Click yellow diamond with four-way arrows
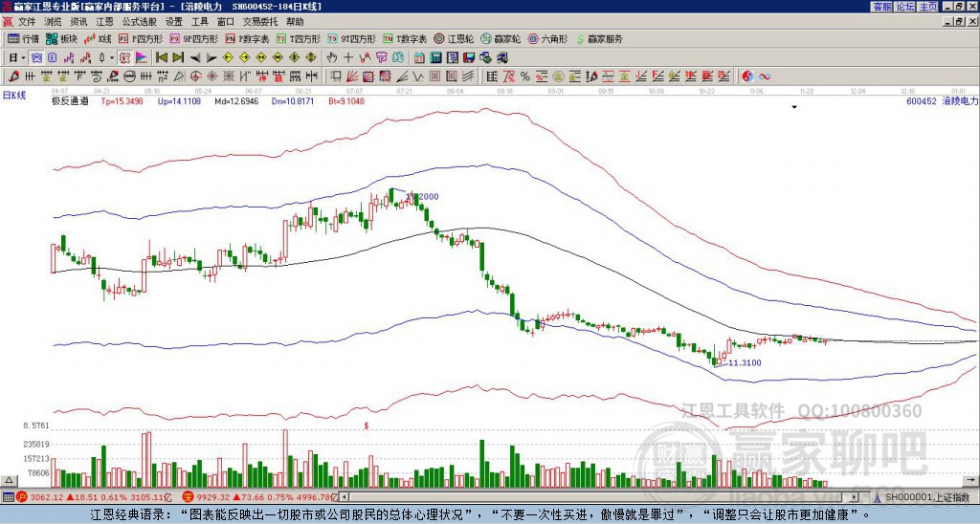The width and height of the screenshot is (980, 524). click(311, 57)
